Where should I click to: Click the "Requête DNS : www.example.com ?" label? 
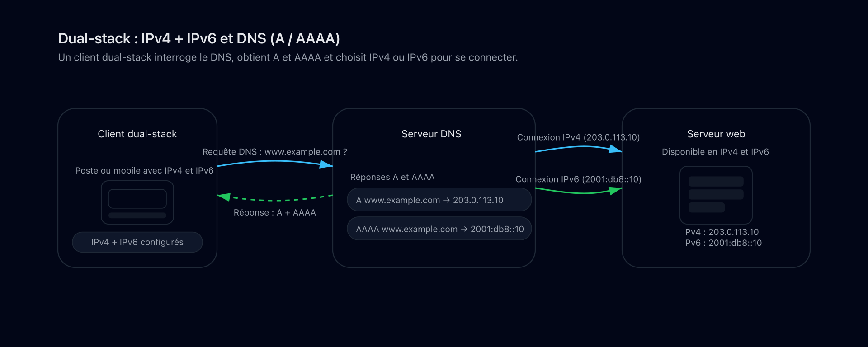274,152
